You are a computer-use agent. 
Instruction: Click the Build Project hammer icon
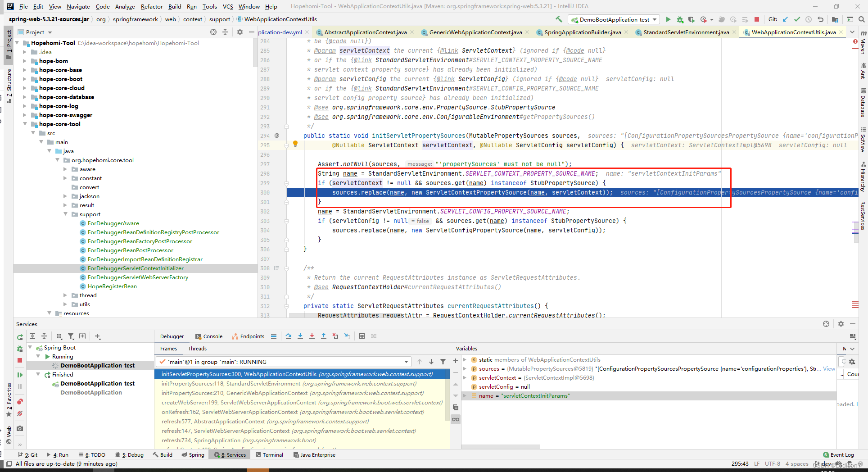point(559,19)
